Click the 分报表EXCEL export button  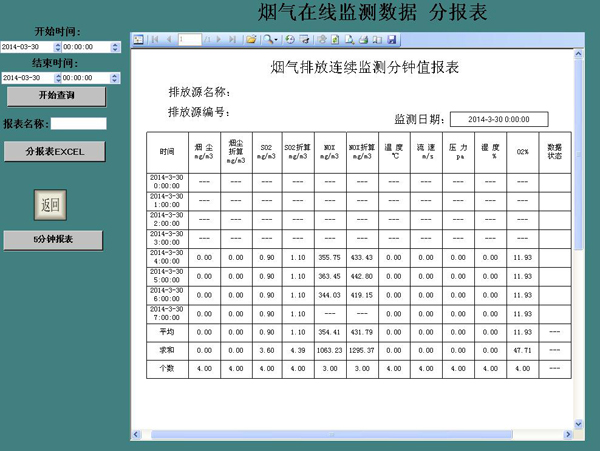(x=55, y=151)
